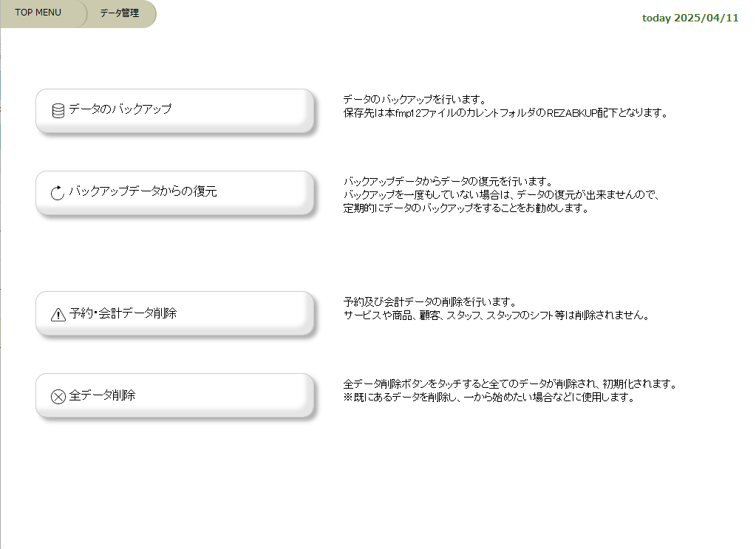Click the text バックアップデータからデータの復元を行います。
756x549 pixels.
click(448, 181)
